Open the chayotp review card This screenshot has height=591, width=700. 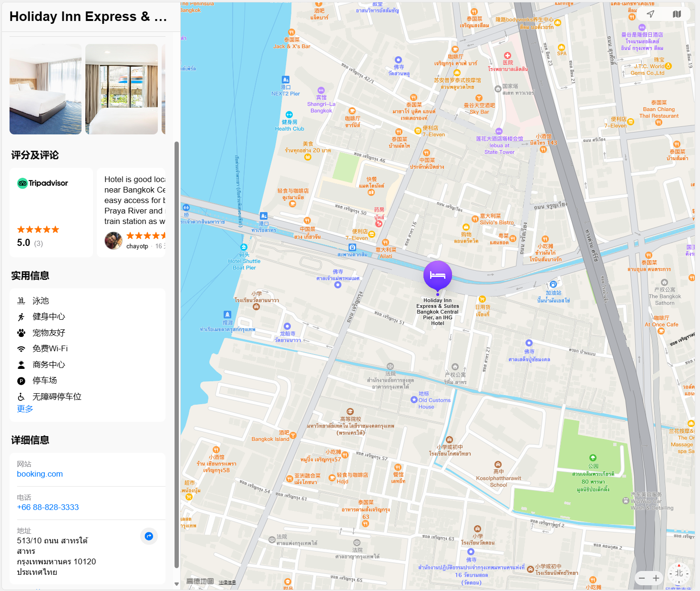point(131,213)
